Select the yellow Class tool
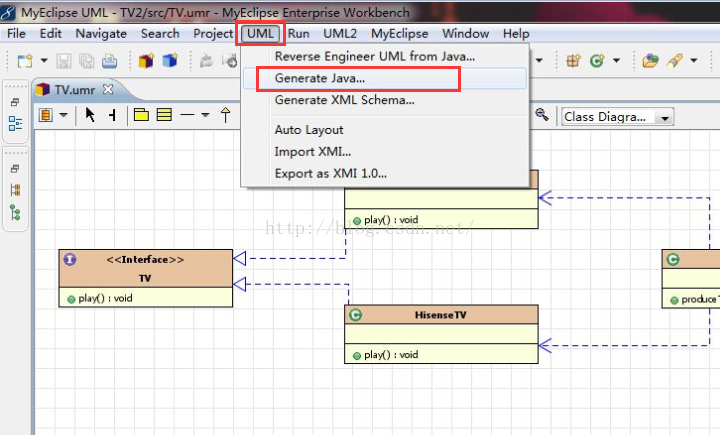Image resolution: width=720 pixels, height=435 pixels. (164, 114)
